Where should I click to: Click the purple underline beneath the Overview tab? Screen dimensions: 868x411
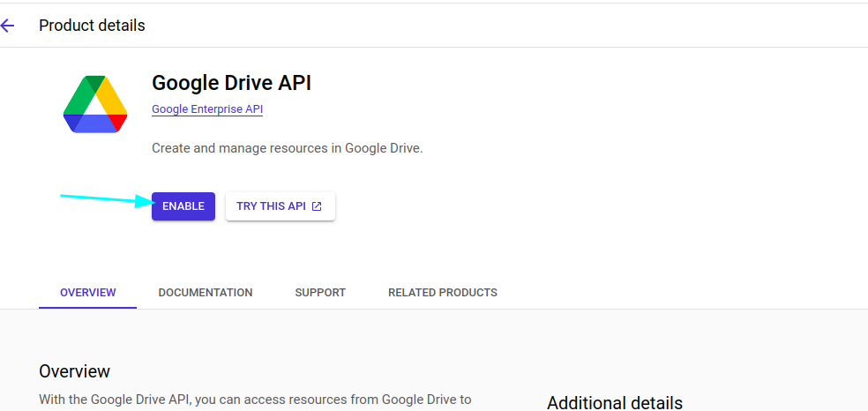pyautogui.click(x=87, y=308)
